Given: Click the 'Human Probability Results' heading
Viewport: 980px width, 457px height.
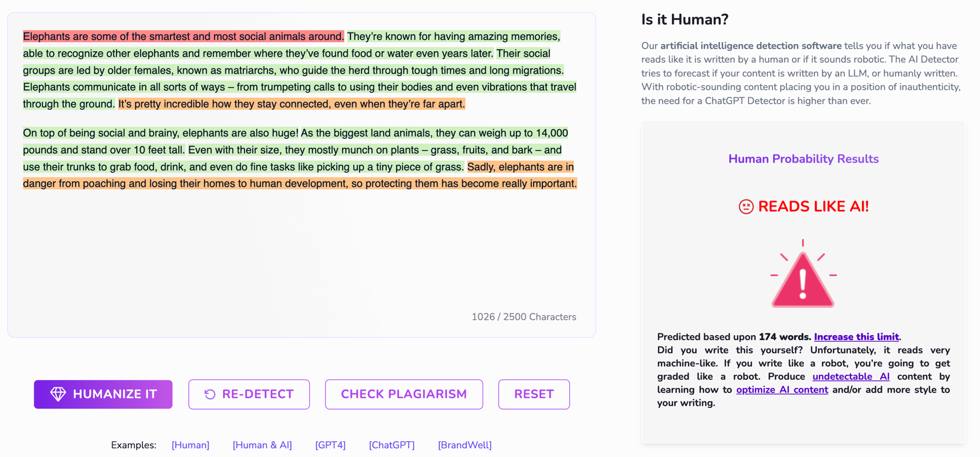Looking at the screenshot, I should (804, 159).
